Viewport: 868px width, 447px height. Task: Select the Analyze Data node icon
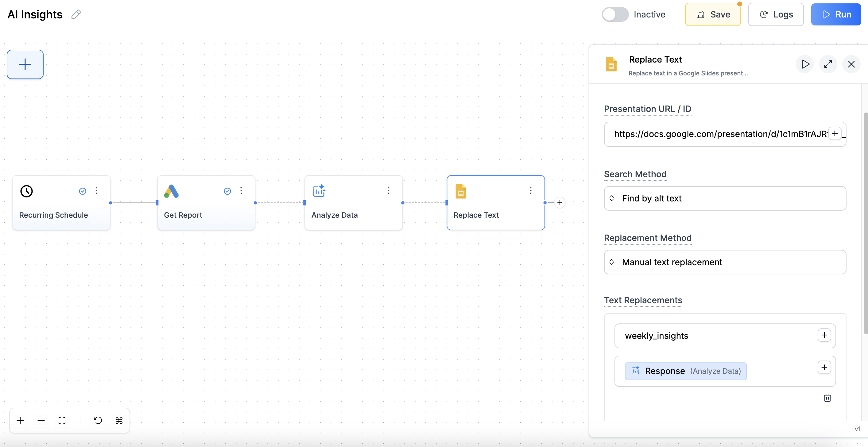point(319,191)
